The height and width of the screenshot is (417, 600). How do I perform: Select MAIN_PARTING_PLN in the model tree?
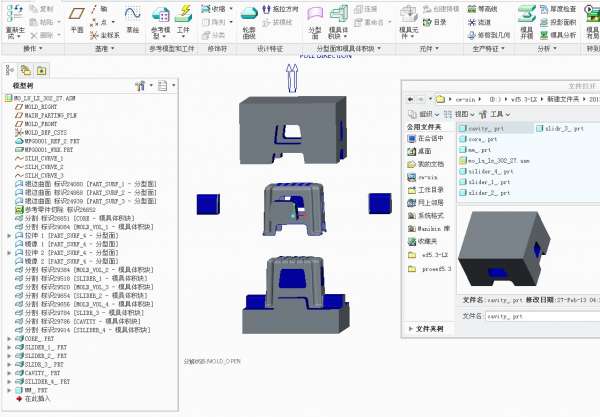[x=46, y=115]
